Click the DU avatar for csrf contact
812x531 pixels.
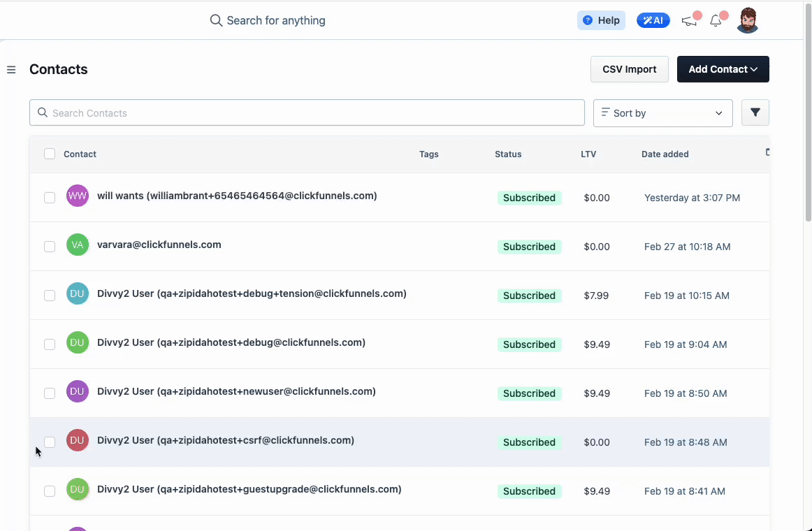(77, 440)
